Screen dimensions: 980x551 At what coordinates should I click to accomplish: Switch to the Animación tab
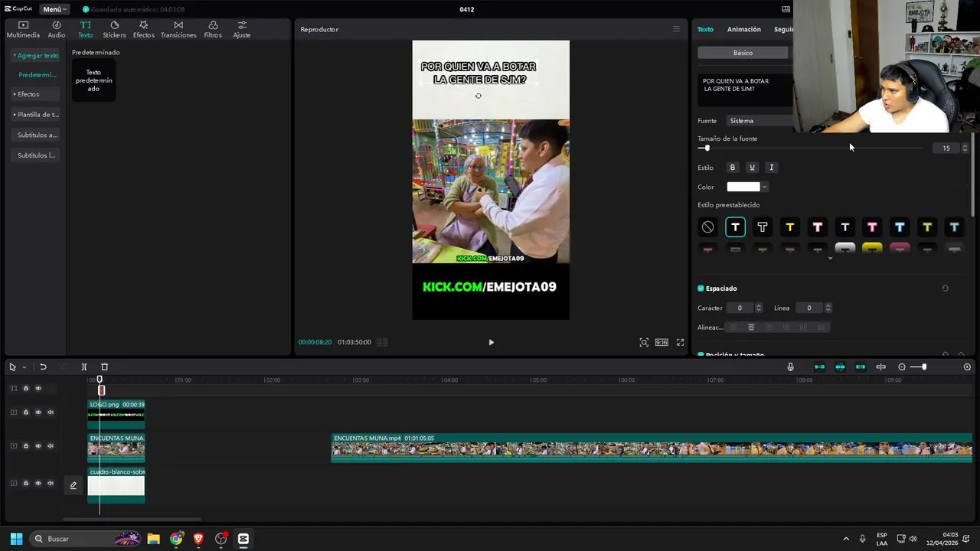[x=743, y=29]
